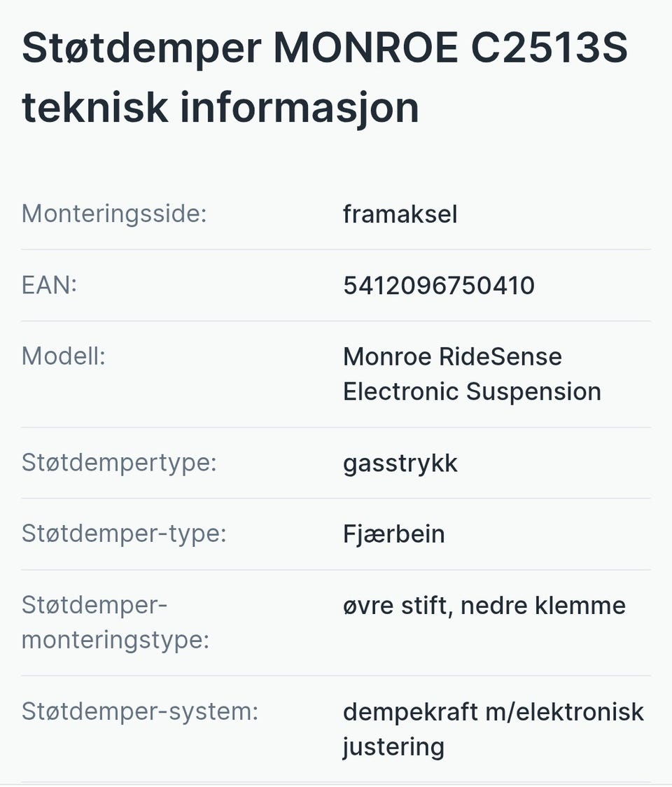Click the Støtdempertype label
The image size is (672, 787).
(119, 463)
